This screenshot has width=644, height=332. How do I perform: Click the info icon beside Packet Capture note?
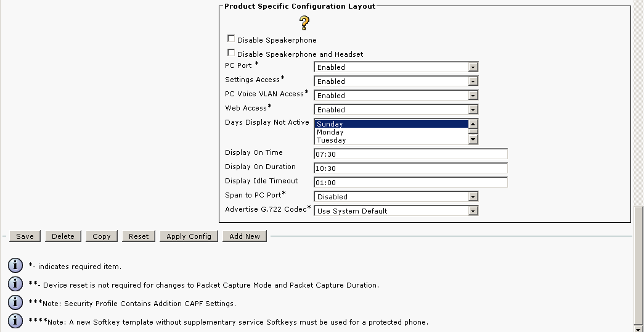(x=15, y=284)
